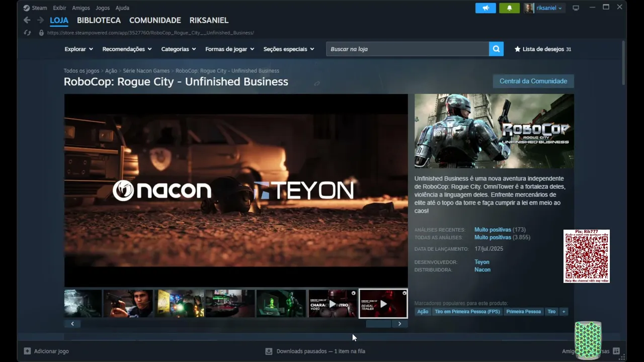Open the megaphone announcements button
Image resolution: width=644 pixels, height=362 pixels.
click(x=486, y=8)
